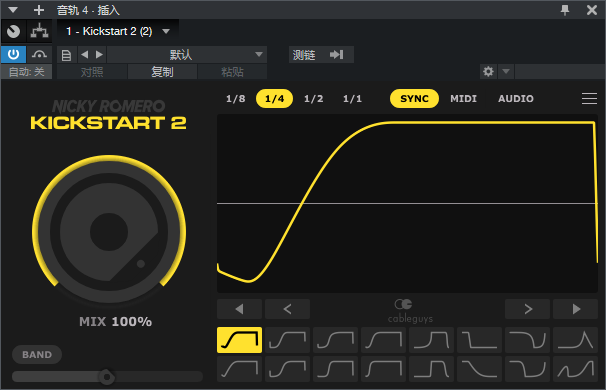Pin the plugin window
606x390 pixels.
565,10
